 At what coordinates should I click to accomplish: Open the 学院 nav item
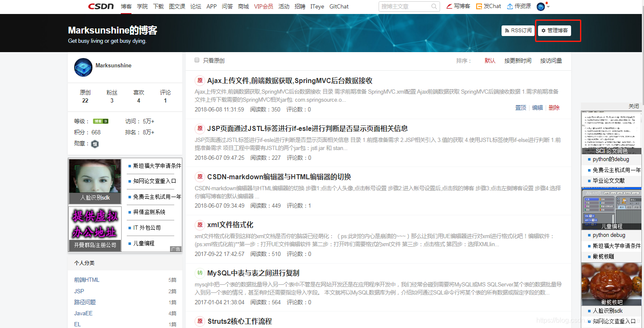(142, 6)
